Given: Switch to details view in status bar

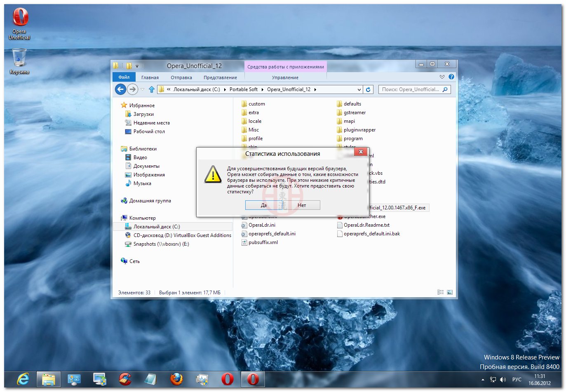Looking at the screenshot, I should tap(441, 292).
